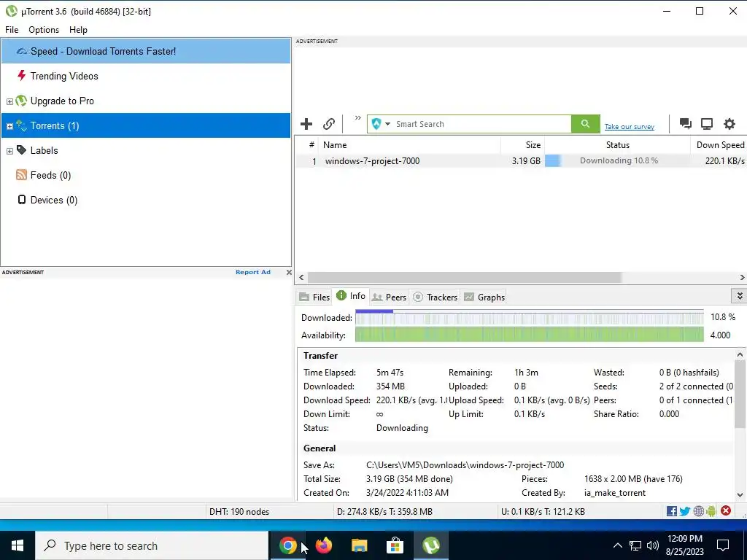Image resolution: width=747 pixels, height=560 pixels.
Task: Click the Report Ad link
Action: 253,272
